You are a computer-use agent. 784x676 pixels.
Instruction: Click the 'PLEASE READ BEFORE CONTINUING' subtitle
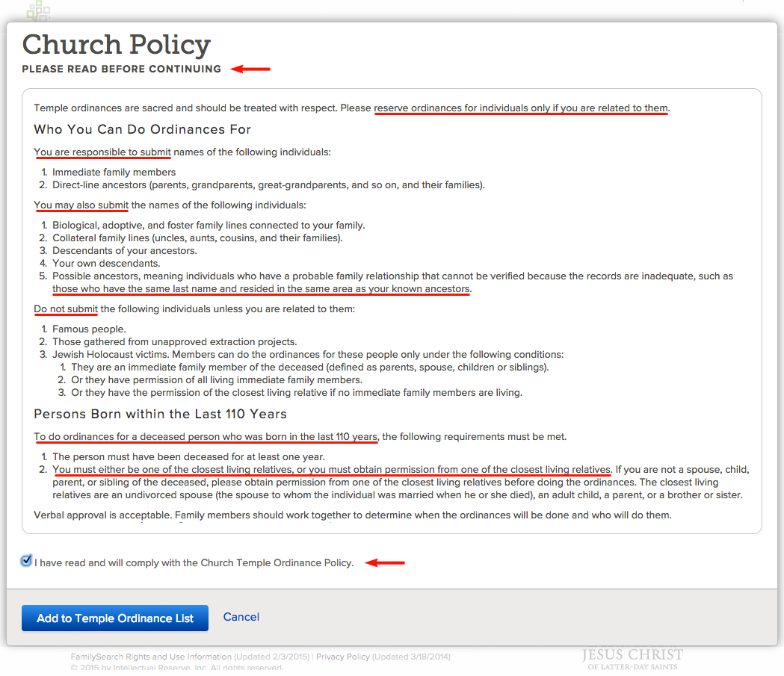pyautogui.click(x=122, y=69)
